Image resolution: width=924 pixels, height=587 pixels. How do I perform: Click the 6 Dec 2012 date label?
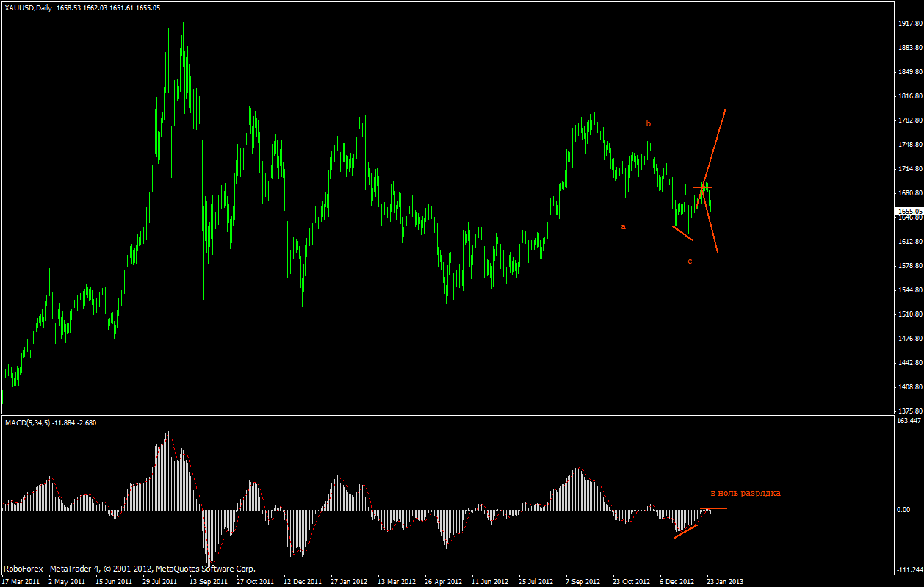677,581
